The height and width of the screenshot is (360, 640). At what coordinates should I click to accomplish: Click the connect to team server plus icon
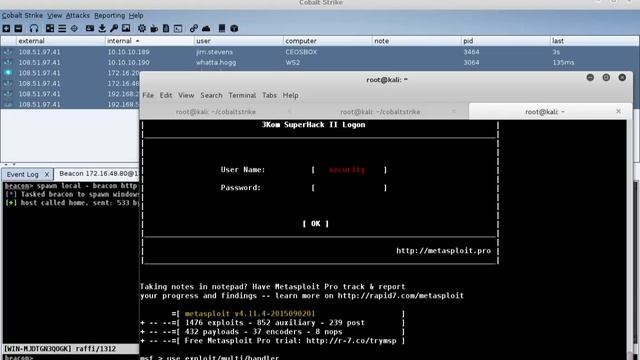tap(6, 29)
